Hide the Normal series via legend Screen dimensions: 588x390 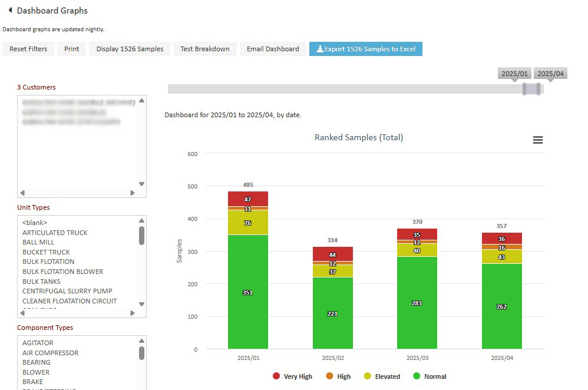point(430,376)
